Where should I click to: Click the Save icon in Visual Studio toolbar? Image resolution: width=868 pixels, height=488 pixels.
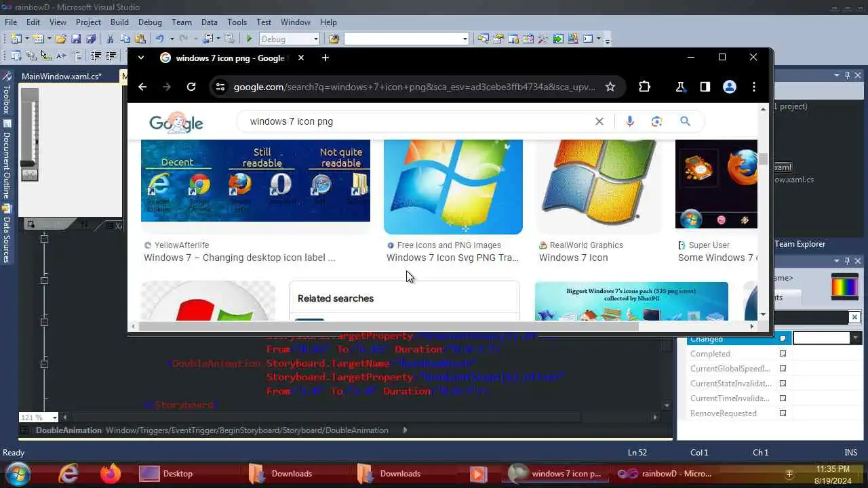(x=76, y=39)
